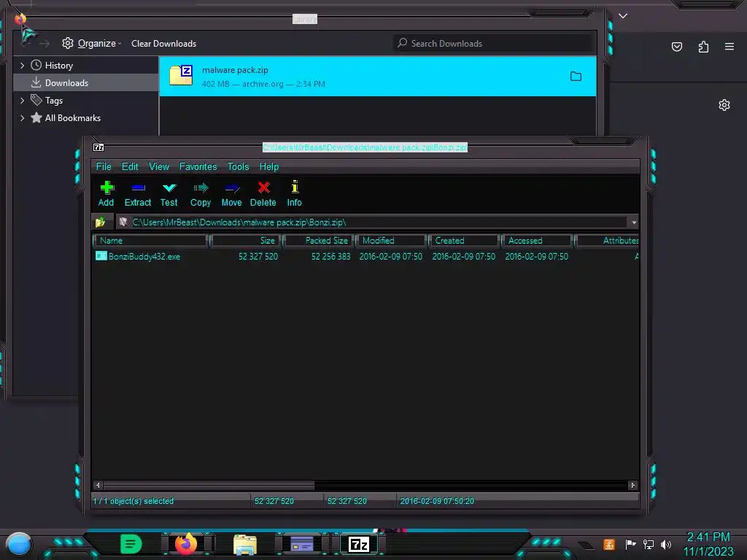Open File Explorer from the taskbar
The image size is (747, 560).
click(x=245, y=545)
